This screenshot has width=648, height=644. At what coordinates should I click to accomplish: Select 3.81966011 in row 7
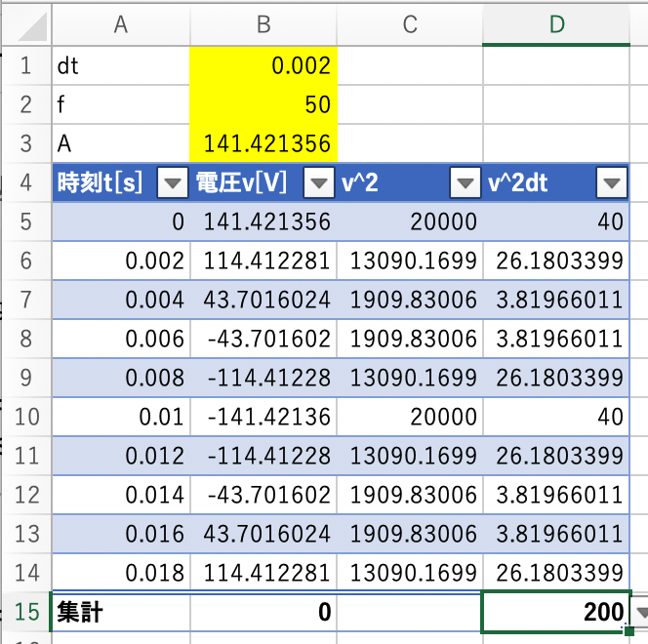(x=556, y=300)
